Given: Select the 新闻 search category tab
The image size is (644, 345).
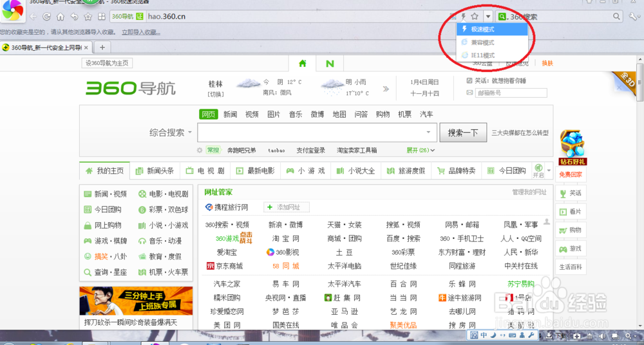Looking at the screenshot, I should pyautogui.click(x=230, y=115).
